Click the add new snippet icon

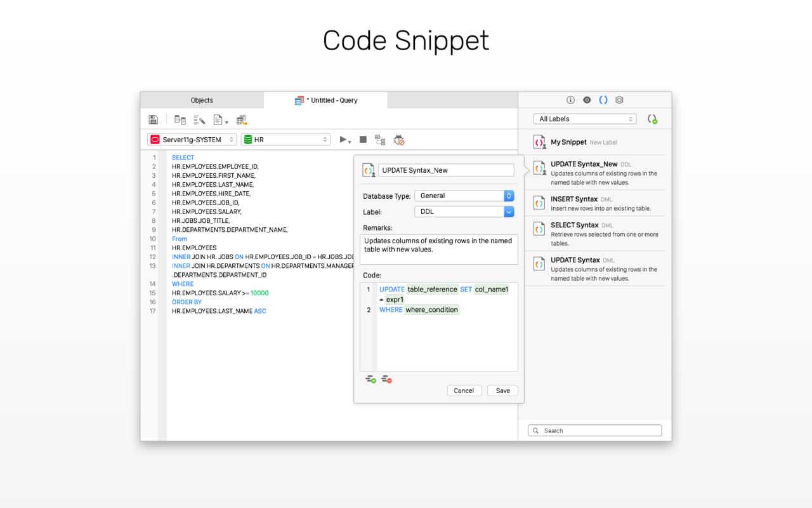pos(652,119)
